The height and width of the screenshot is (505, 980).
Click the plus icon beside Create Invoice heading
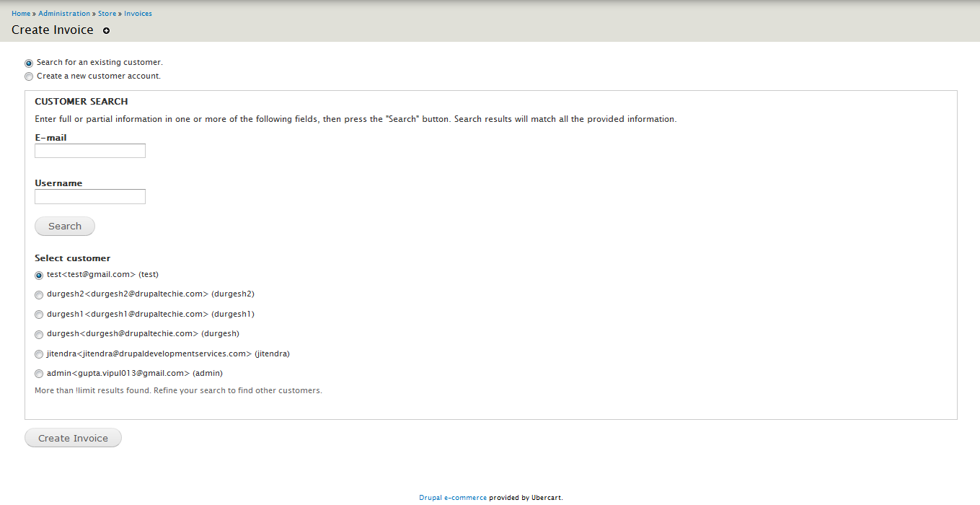pos(106,30)
